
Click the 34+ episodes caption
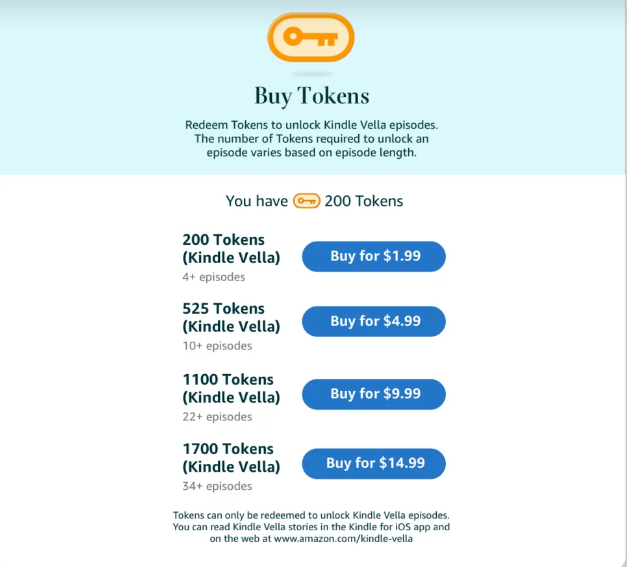coord(217,486)
